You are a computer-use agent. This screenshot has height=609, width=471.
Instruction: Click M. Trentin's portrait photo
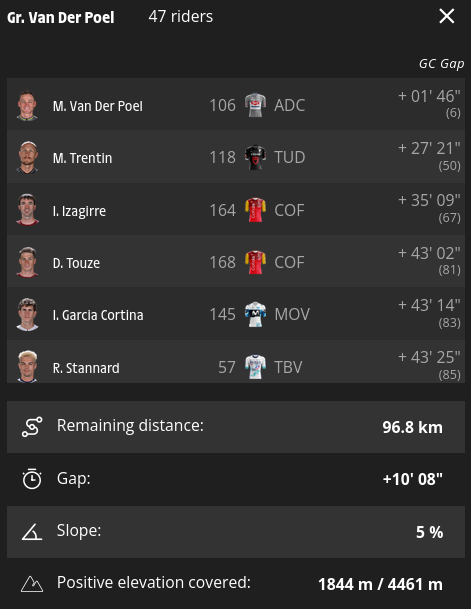pos(27,157)
